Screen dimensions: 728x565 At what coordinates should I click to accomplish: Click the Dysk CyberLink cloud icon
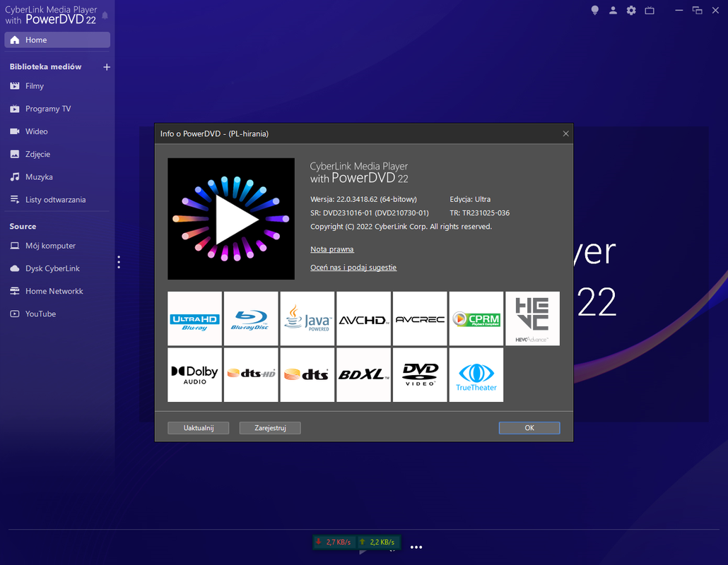point(15,268)
